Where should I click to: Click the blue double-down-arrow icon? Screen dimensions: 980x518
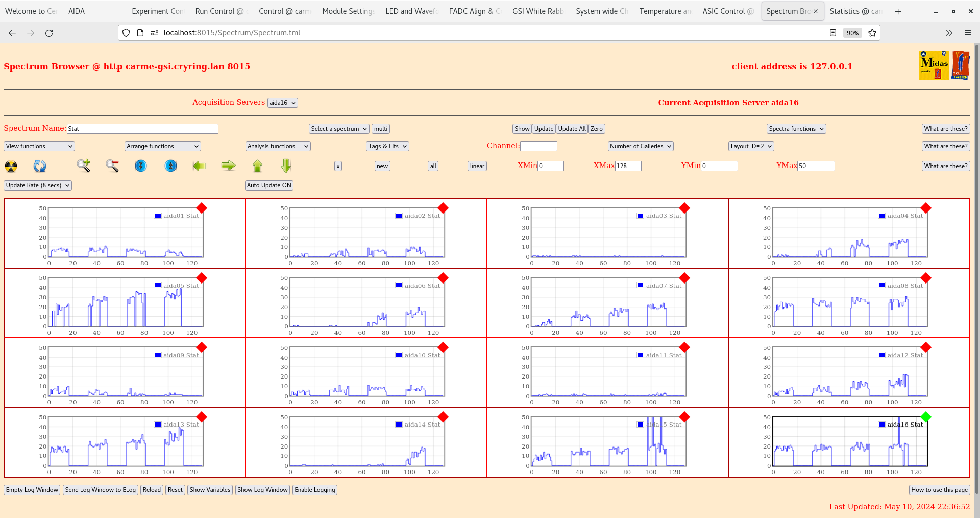[141, 166]
